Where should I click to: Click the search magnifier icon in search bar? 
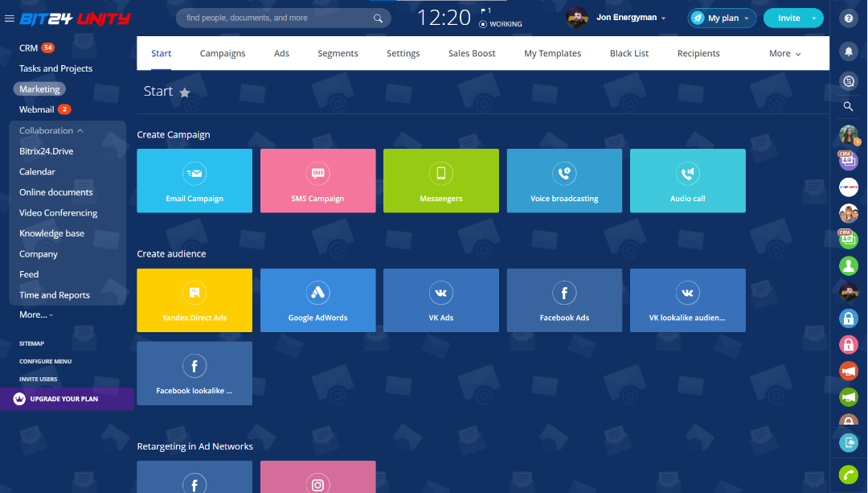point(378,18)
